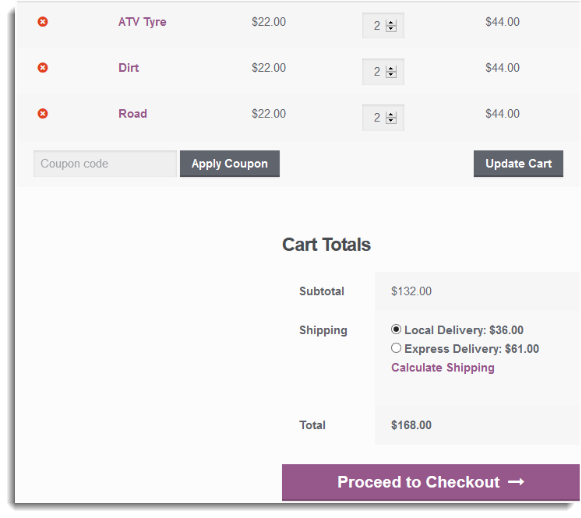
Task: Click the $132.00 subtotal value
Action: point(411,291)
